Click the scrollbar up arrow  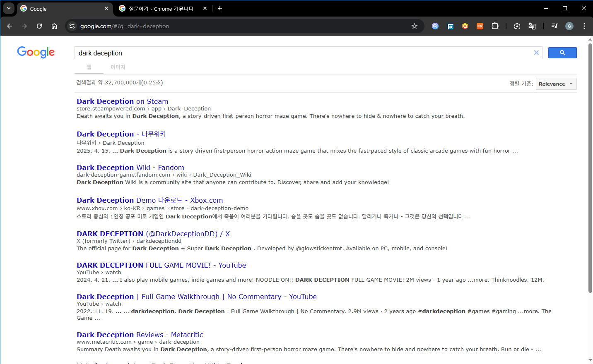(590, 39)
